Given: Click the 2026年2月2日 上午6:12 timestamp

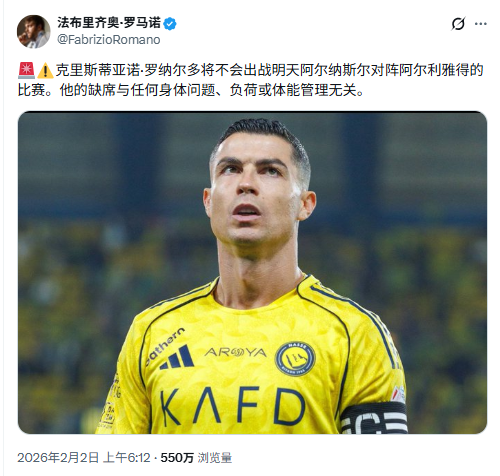Looking at the screenshot, I should click(84, 458).
